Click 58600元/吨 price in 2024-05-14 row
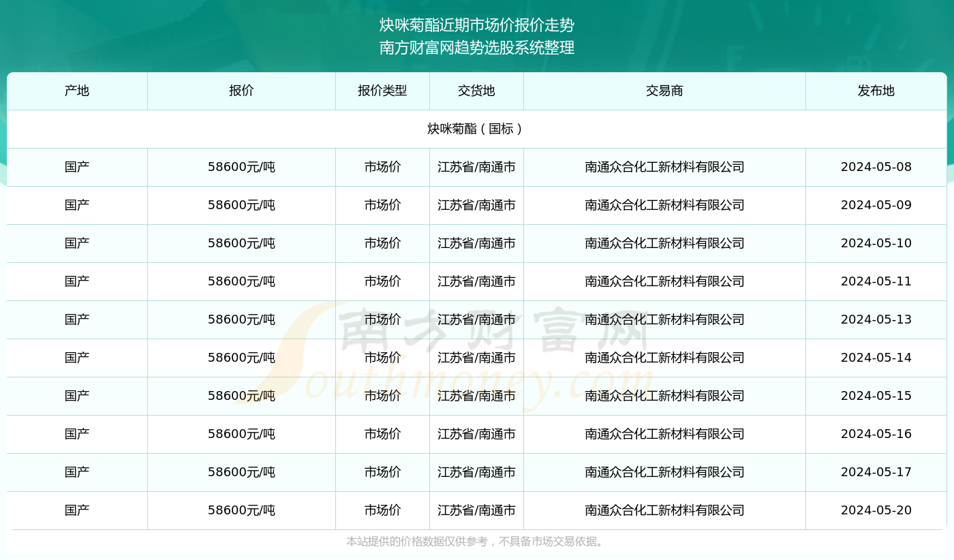Image resolution: width=954 pixels, height=560 pixels. coord(241,358)
